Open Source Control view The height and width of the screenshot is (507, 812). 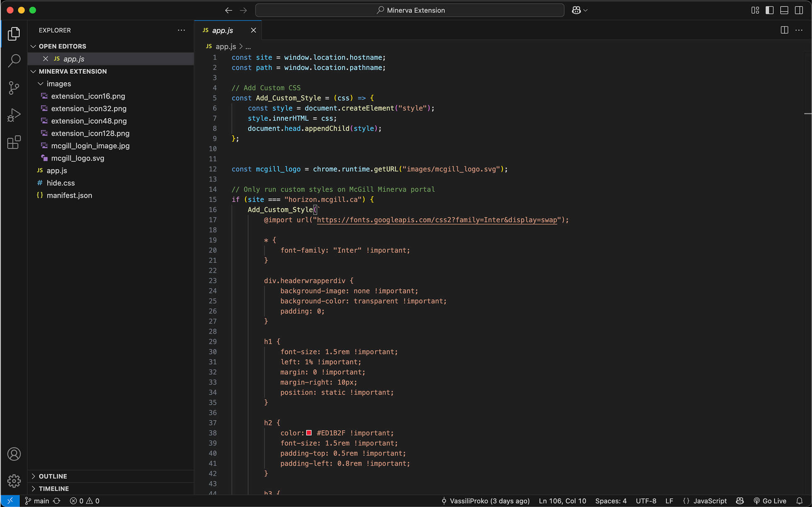click(14, 88)
